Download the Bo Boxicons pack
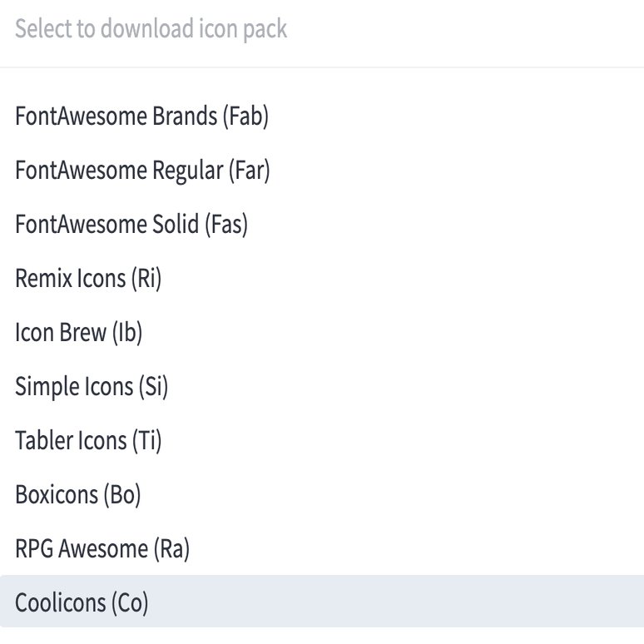The width and height of the screenshot is (644, 644). (x=78, y=495)
